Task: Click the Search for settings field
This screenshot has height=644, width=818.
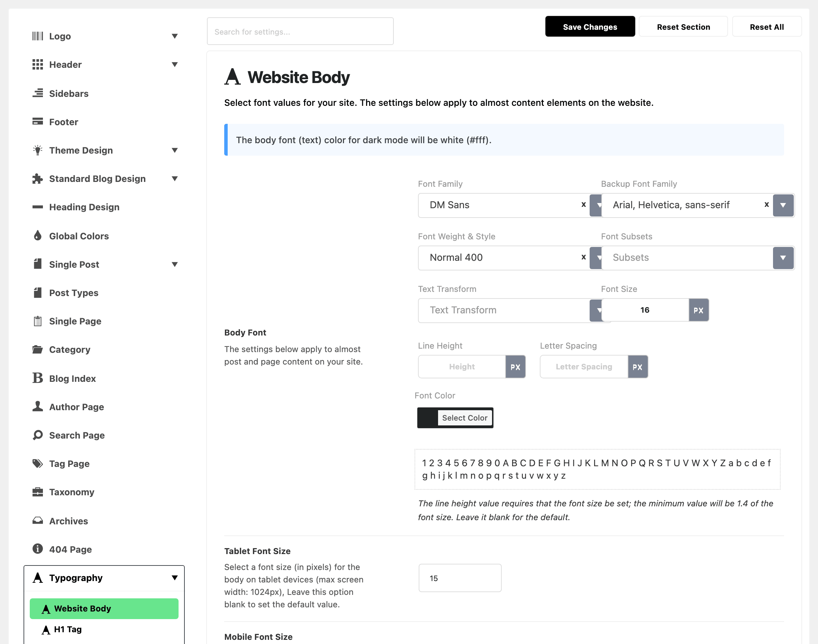Action: (x=300, y=31)
